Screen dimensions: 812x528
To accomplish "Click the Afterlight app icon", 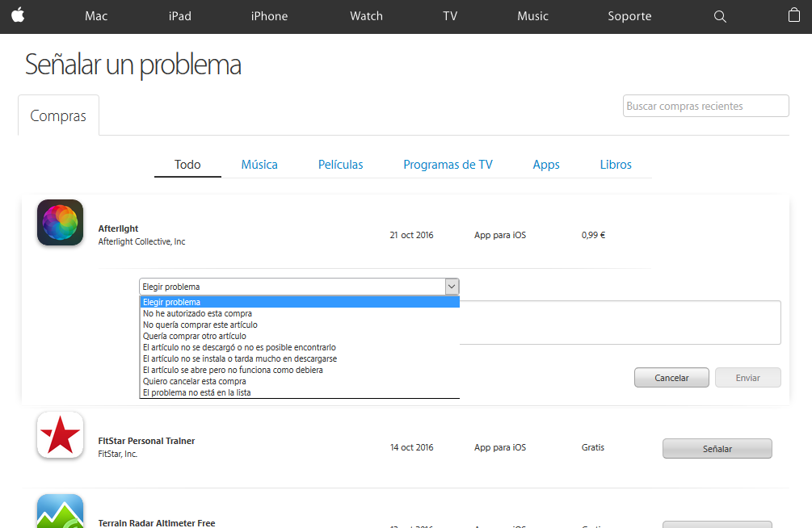I will click(x=60, y=223).
